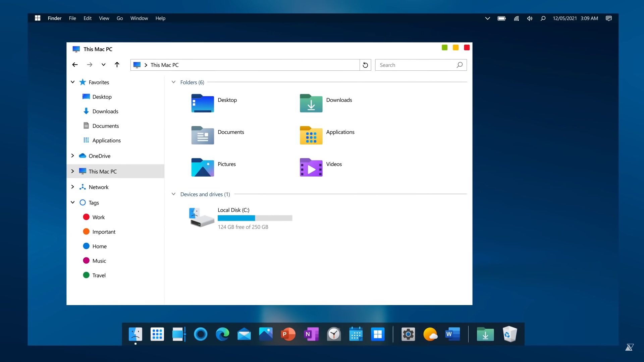
Task: Open the Downloads folder in main pane
Action: click(311, 103)
